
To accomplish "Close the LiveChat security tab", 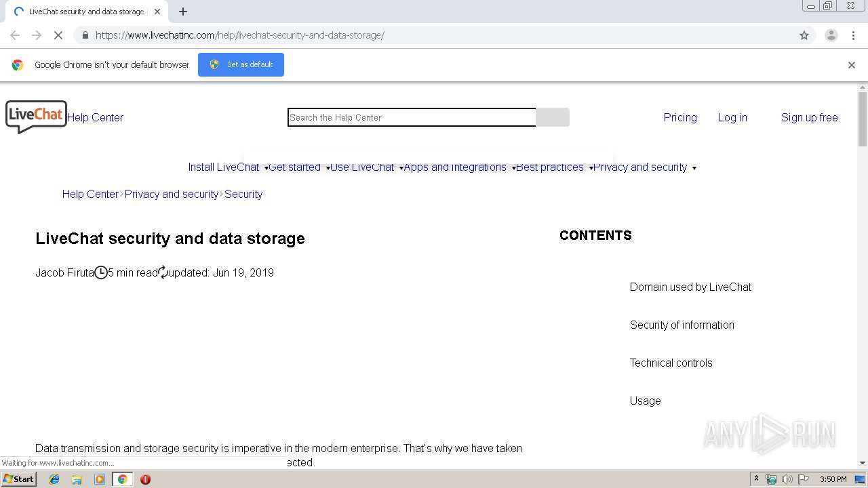I will pos(157,12).
